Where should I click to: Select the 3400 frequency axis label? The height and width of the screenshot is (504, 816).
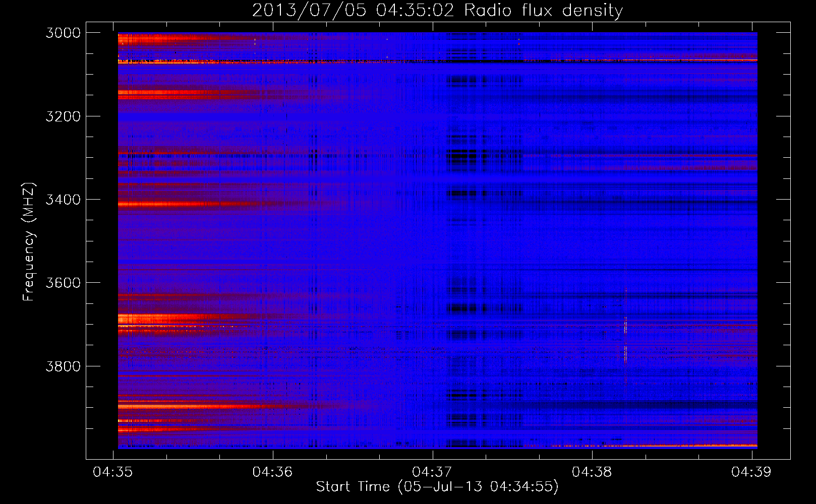pos(63,200)
